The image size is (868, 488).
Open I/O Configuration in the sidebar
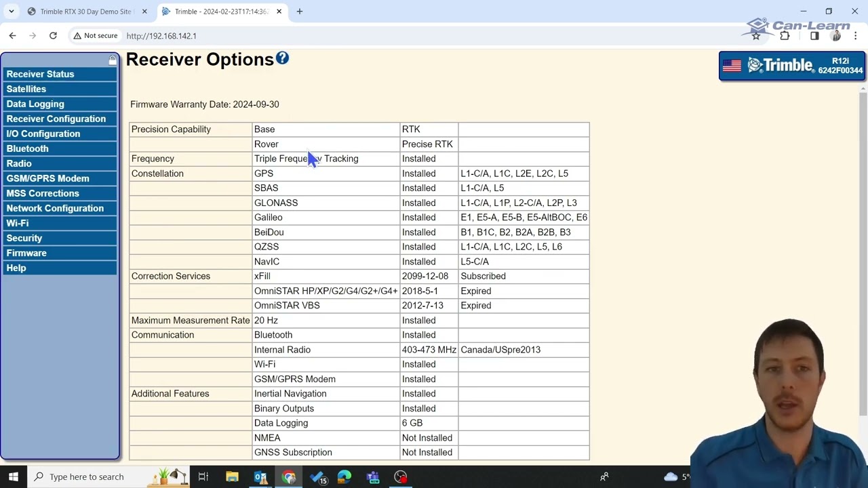[60, 134]
